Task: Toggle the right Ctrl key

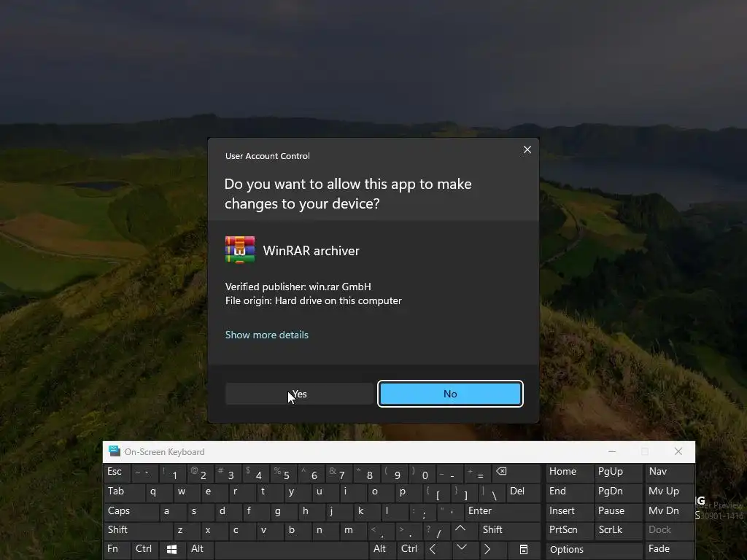Action: tap(410, 550)
